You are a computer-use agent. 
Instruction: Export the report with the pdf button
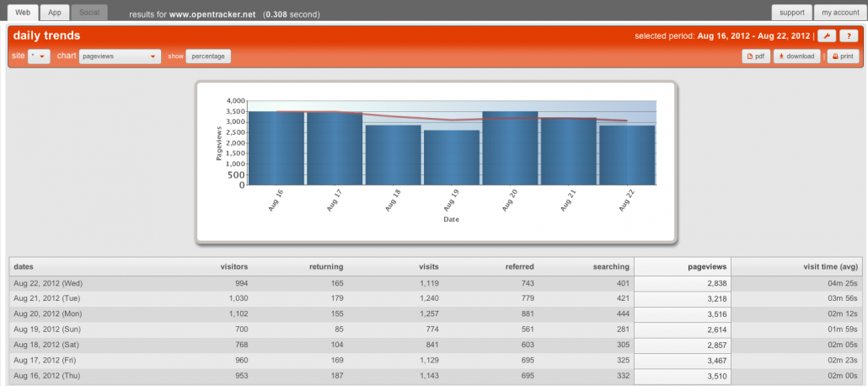[756, 56]
